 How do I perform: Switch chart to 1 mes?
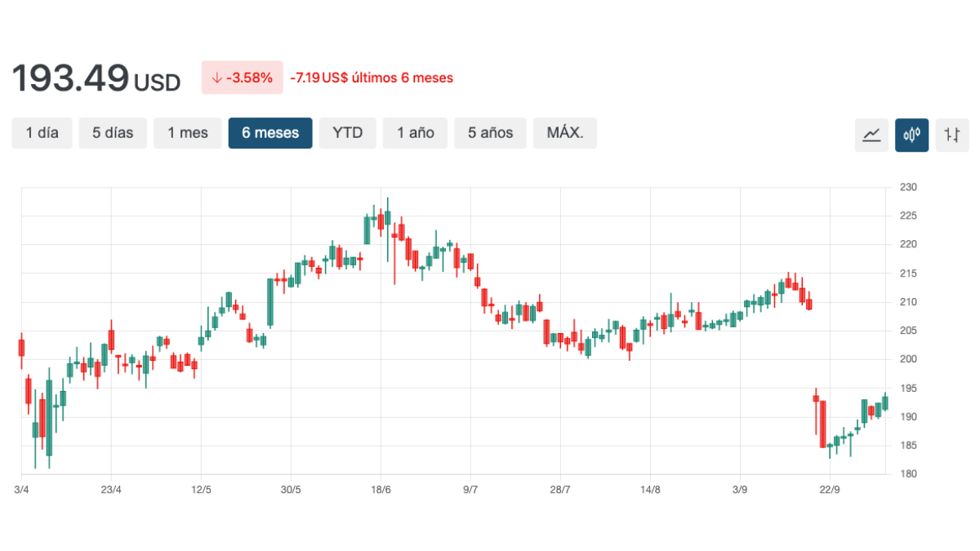click(188, 133)
